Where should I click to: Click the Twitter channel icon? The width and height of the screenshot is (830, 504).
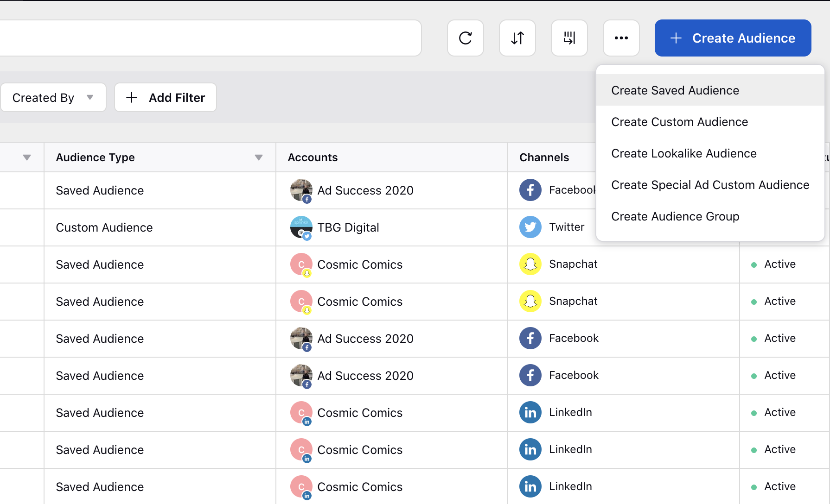tap(530, 227)
